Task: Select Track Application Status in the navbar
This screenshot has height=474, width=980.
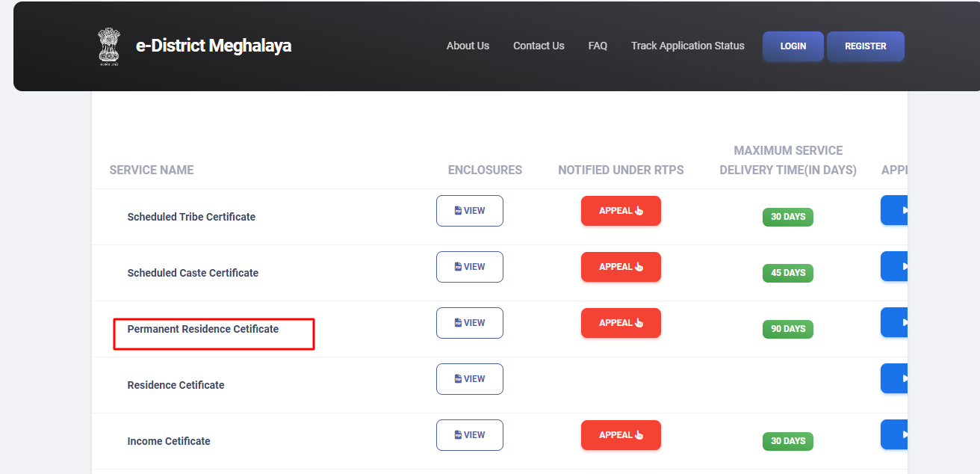Action: (x=687, y=46)
